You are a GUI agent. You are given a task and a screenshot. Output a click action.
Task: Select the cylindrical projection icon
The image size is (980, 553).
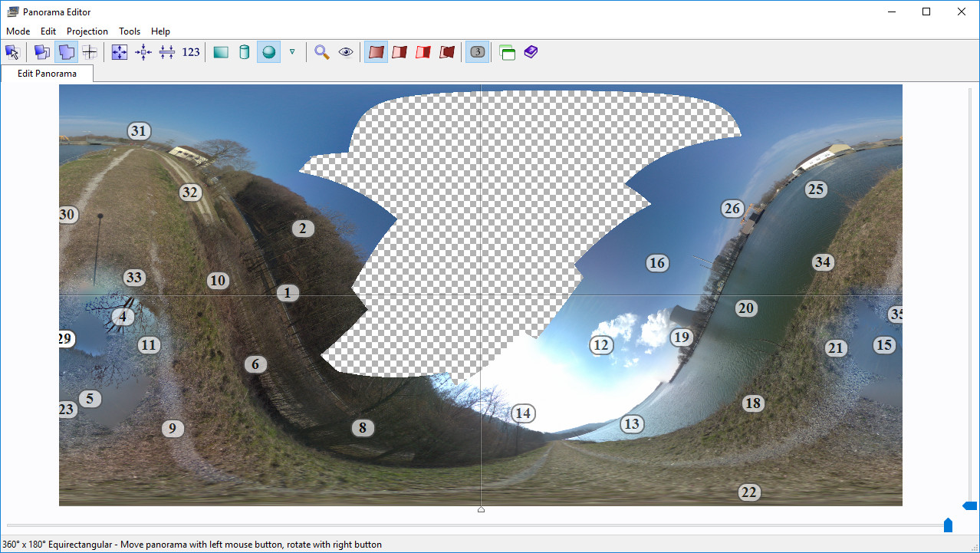pos(245,52)
